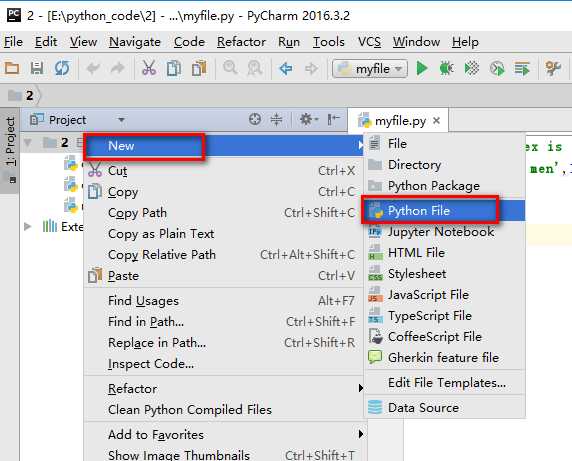The height and width of the screenshot is (461, 572).
Task: Run myfile with green play icon
Action: click(422, 68)
